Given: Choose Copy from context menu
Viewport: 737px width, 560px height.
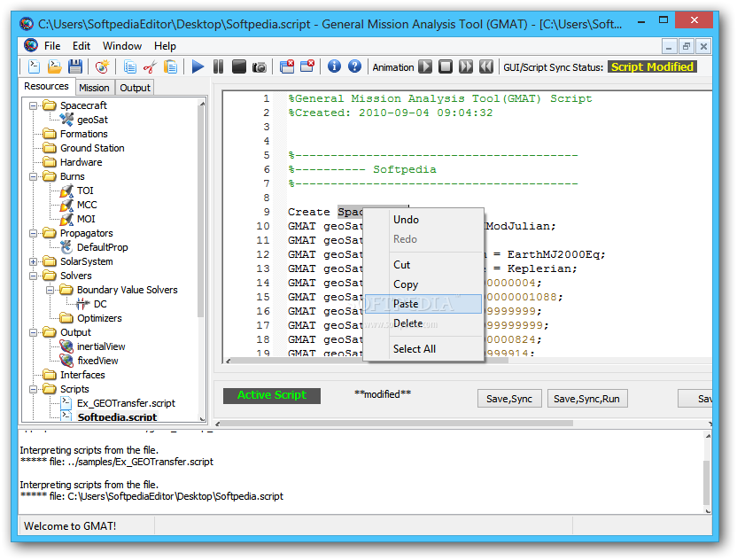Looking at the screenshot, I should (424, 284).
